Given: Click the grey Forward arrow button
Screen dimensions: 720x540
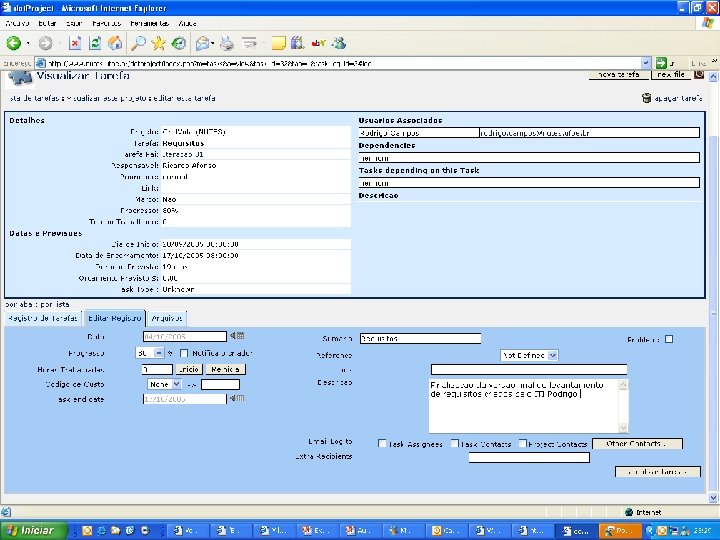Looking at the screenshot, I should [x=45, y=43].
